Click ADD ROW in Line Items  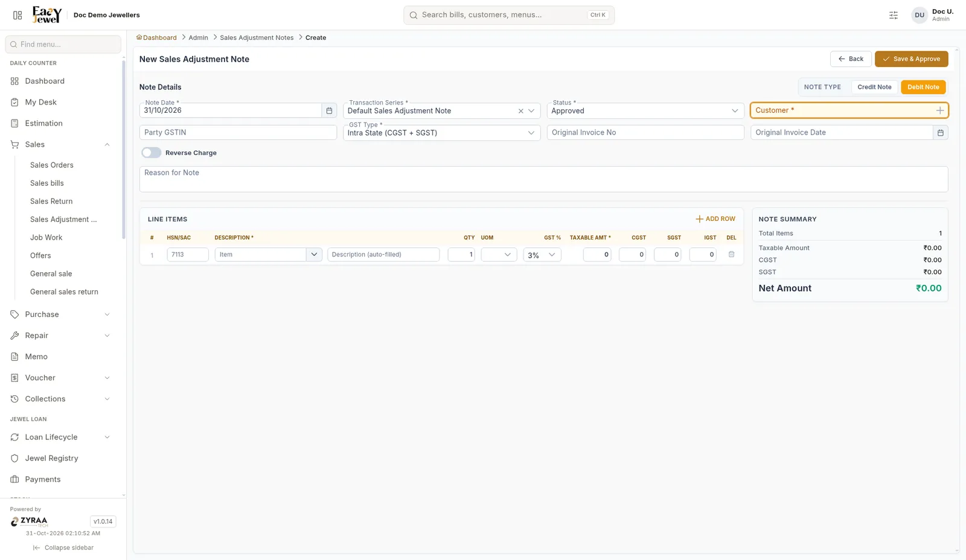click(x=715, y=219)
